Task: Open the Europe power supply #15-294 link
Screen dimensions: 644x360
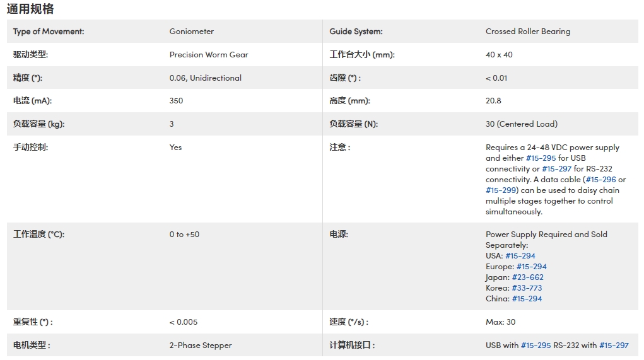Action: 532,267
